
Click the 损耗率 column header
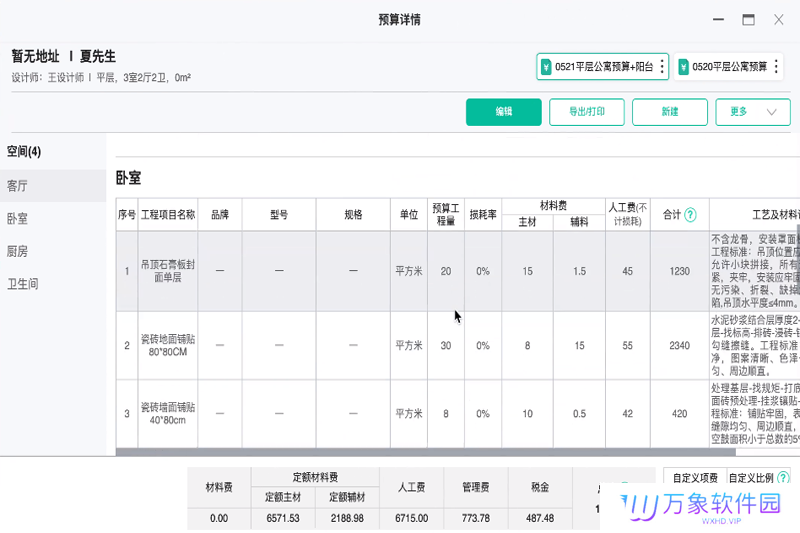tap(483, 215)
